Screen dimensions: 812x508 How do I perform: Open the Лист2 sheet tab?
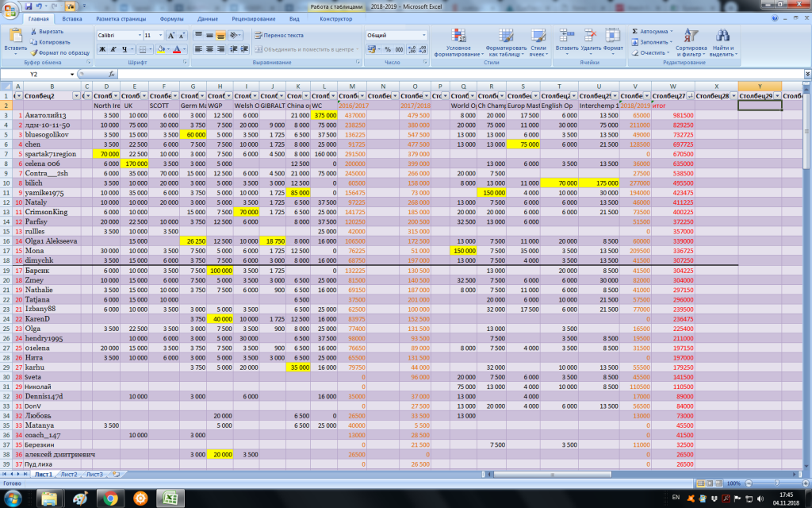69,474
